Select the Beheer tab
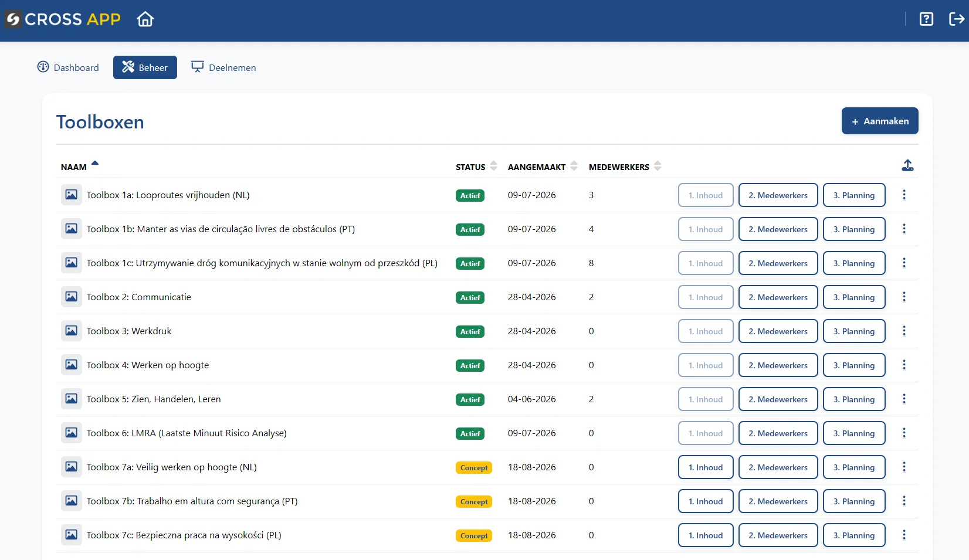Viewport: 969px width, 560px height. point(145,67)
